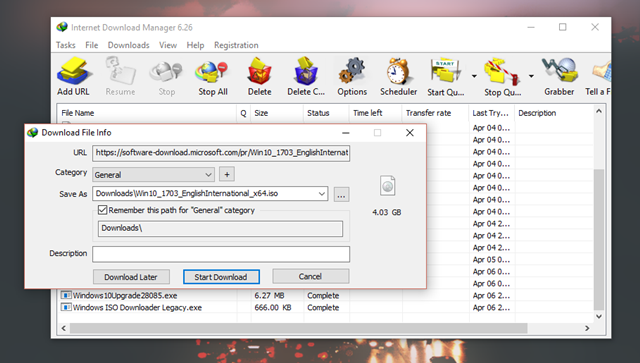
Task: Click the scroll left arrow of list
Action: tap(63, 328)
